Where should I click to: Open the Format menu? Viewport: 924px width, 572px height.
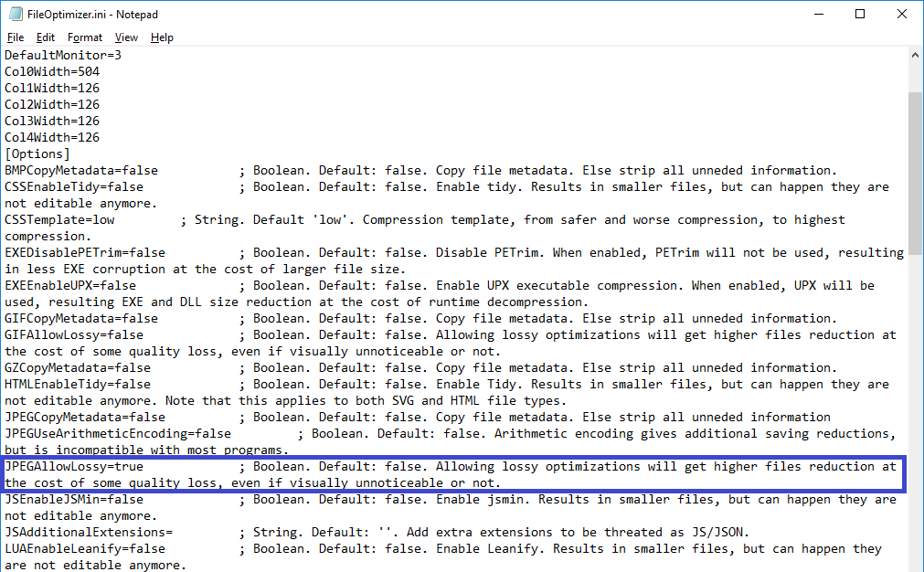pos(85,37)
